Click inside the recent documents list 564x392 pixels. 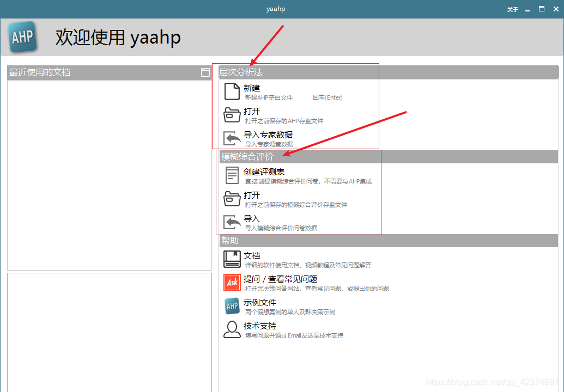pos(110,175)
